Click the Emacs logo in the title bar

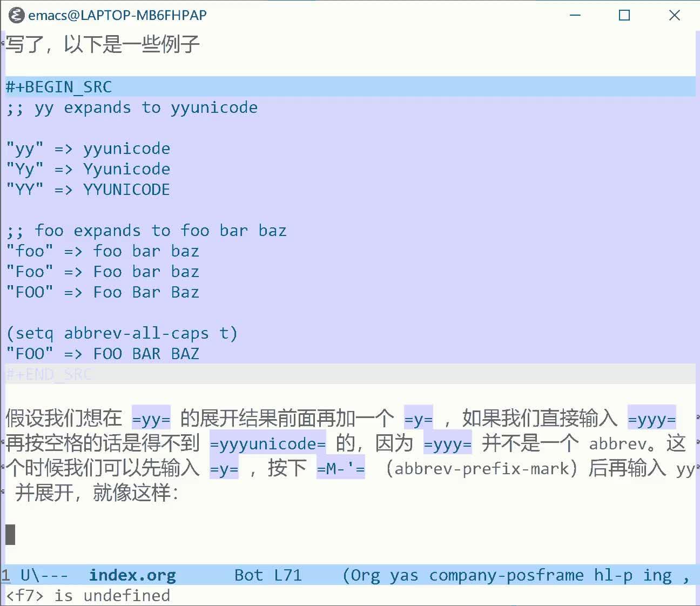[16, 15]
